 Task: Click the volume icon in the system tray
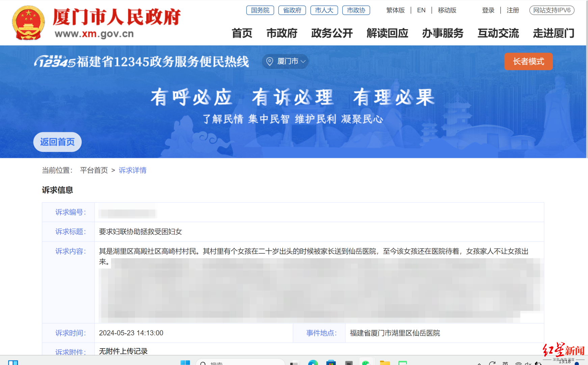[528, 363]
